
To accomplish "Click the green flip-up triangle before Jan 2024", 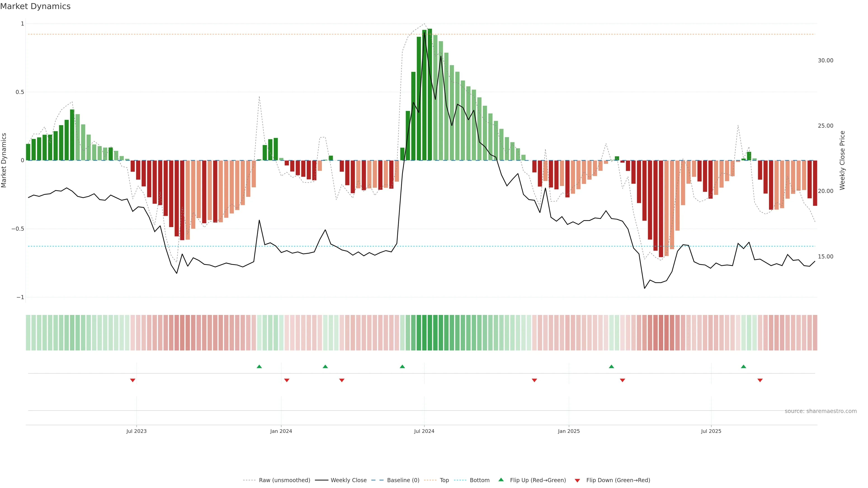I will (259, 366).
